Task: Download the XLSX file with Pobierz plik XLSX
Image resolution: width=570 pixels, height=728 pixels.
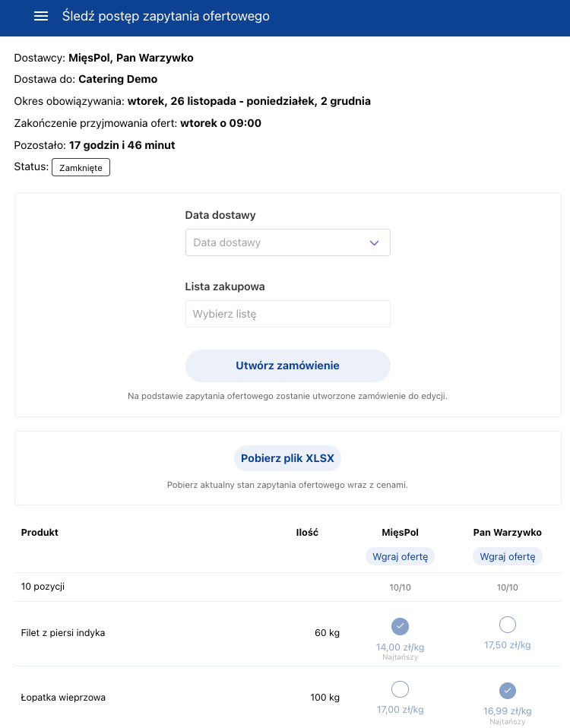Action: (x=287, y=458)
